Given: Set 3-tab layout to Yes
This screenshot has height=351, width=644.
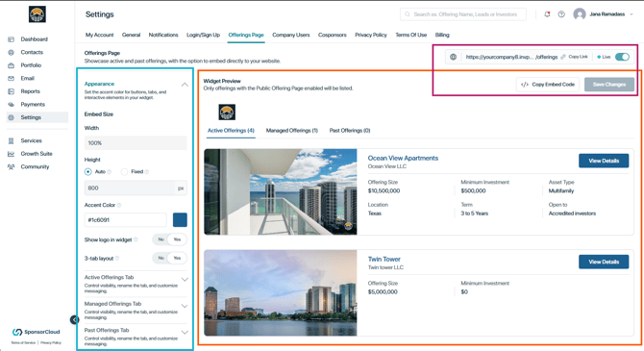Looking at the screenshot, I should pyautogui.click(x=177, y=258).
